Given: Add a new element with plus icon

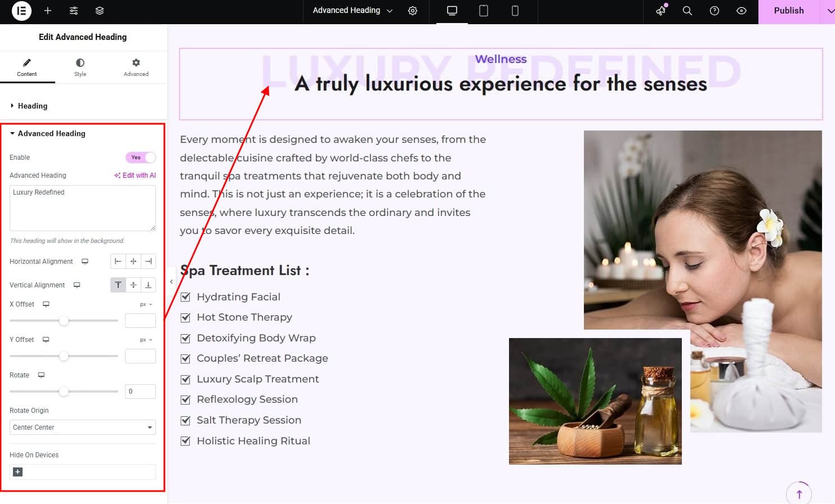Looking at the screenshot, I should coord(48,11).
